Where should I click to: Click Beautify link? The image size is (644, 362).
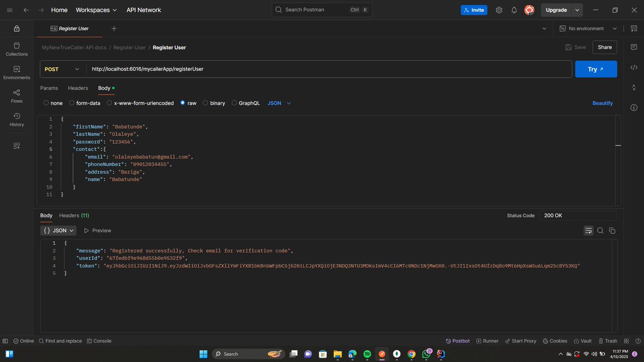coord(602,103)
